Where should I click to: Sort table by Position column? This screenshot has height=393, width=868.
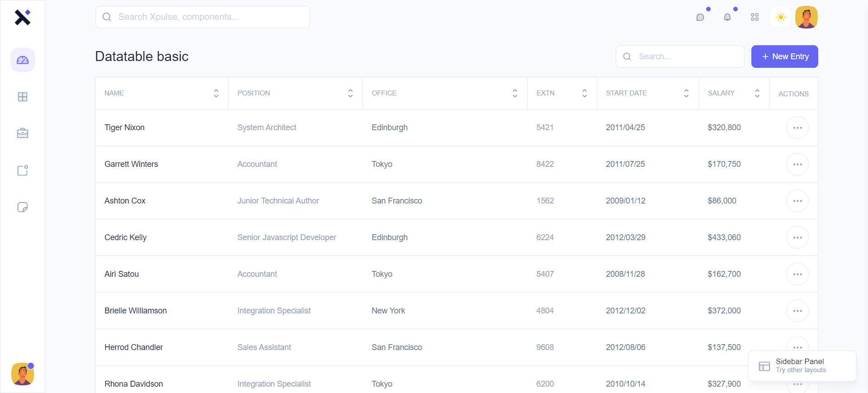pos(350,93)
